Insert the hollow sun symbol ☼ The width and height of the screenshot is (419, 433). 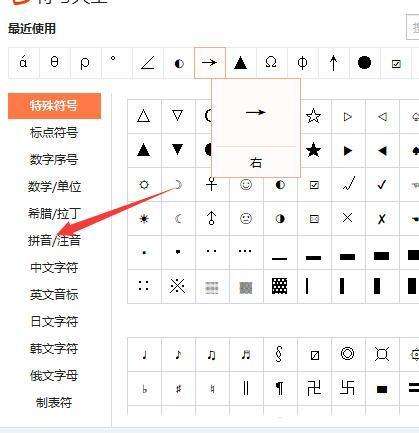tap(144, 184)
